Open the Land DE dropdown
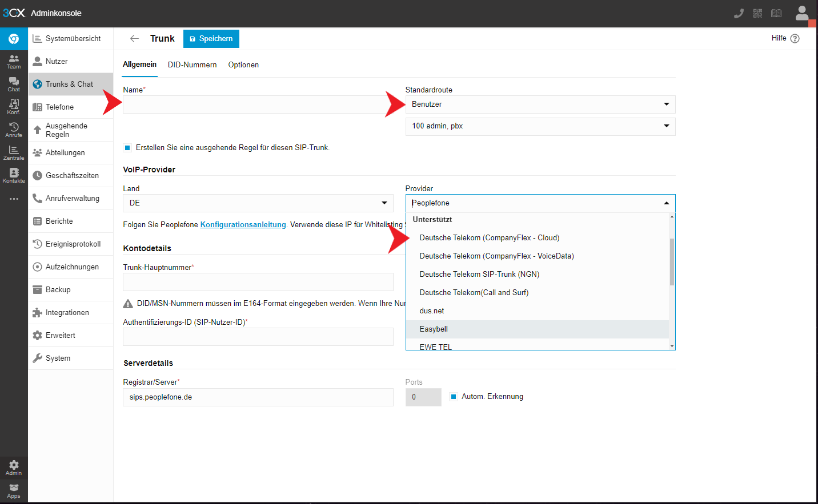Screen dimensions: 818x504 [x=258, y=203]
